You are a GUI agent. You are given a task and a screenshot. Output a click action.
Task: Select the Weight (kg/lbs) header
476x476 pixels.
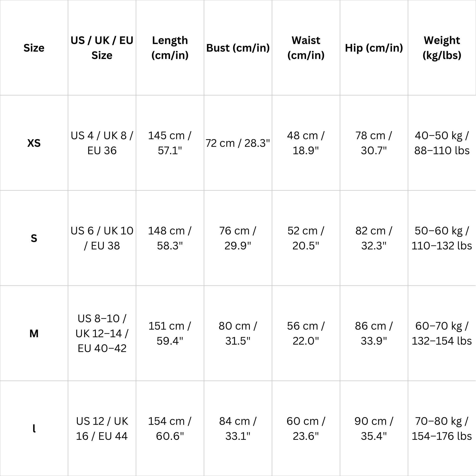coord(442,48)
